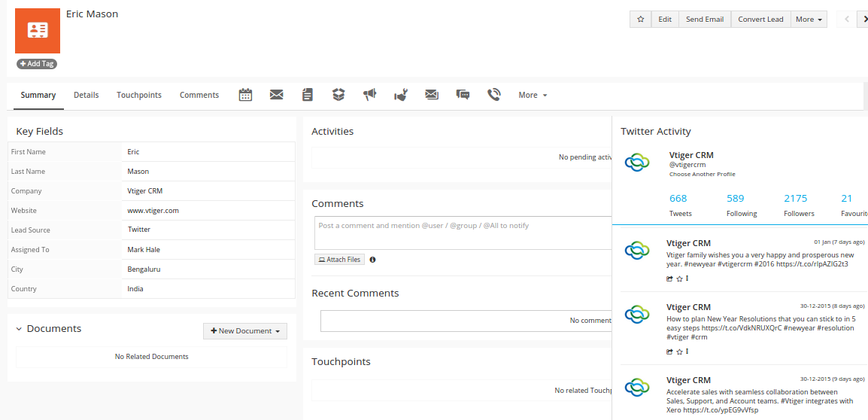The image size is (868, 420).
Task: Open the documents tab page icon
Action: [x=307, y=95]
